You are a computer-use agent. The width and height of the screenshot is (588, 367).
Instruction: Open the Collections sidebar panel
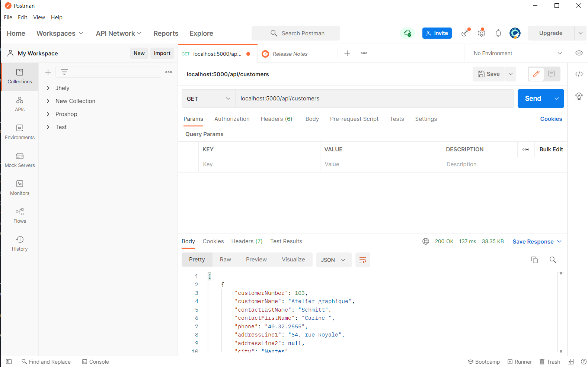pyautogui.click(x=20, y=77)
